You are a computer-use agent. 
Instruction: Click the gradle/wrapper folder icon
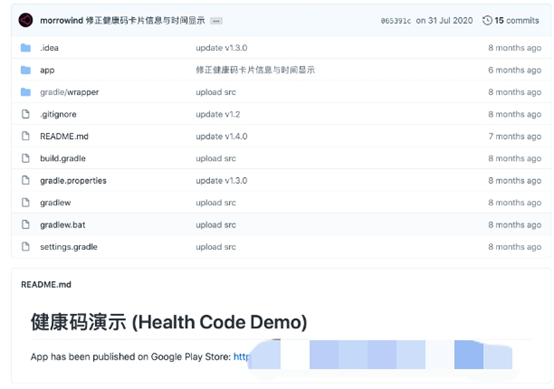tap(25, 92)
